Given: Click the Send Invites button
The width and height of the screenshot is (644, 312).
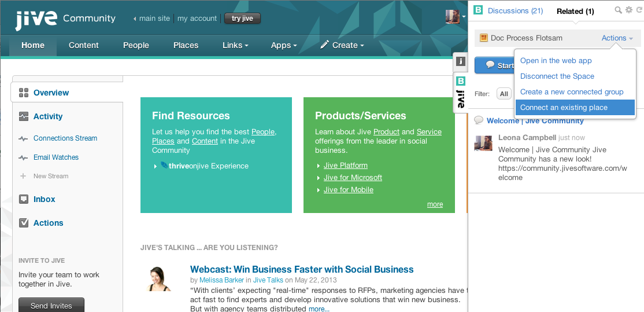Looking at the screenshot, I should coord(51,305).
